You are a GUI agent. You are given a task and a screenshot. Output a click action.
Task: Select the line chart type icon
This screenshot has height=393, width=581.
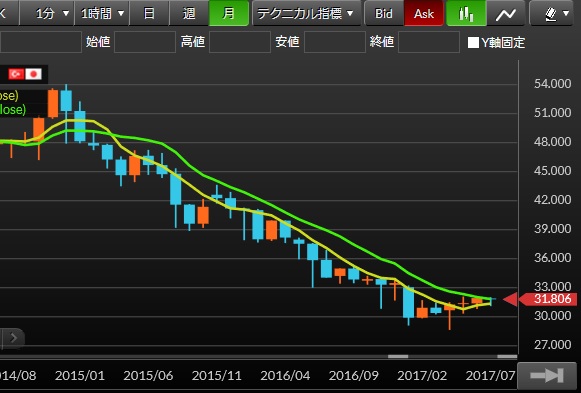pyautogui.click(x=506, y=13)
